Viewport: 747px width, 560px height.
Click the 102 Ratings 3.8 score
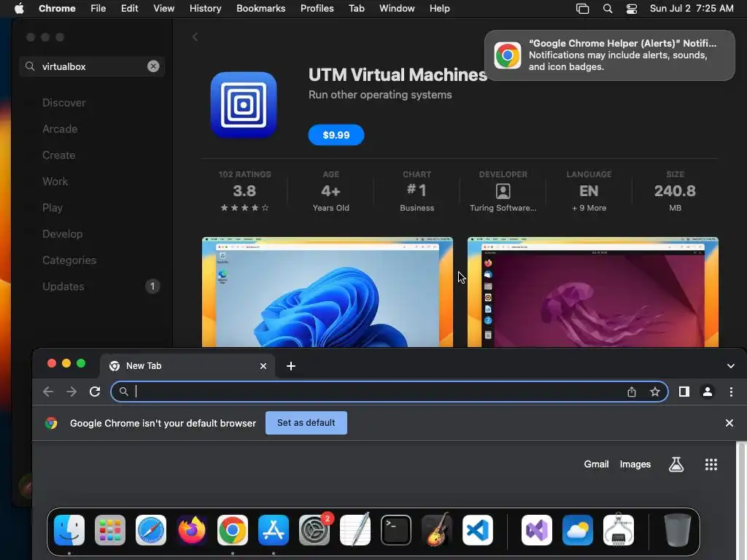coord(244,191)
